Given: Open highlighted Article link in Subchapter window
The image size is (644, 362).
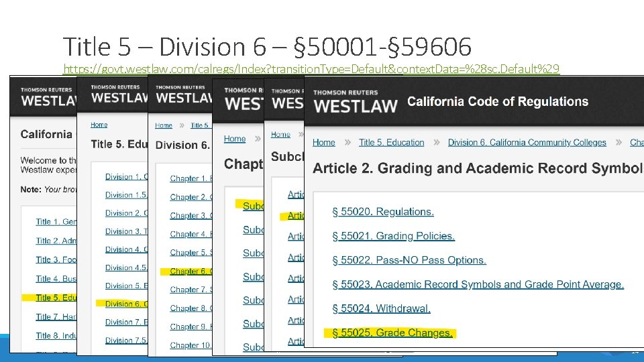Looking at the screenshot, I should pos(296,216).
